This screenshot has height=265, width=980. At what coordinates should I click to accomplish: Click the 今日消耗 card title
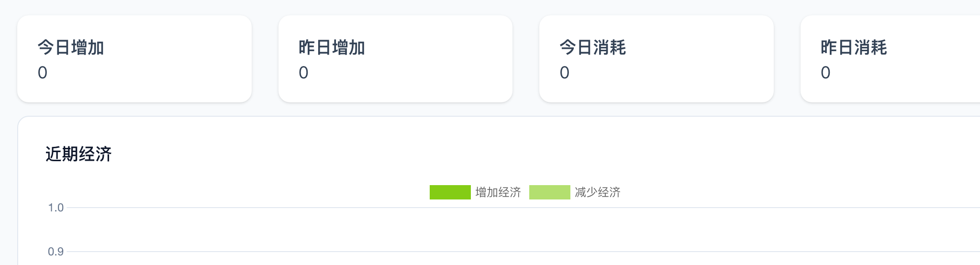click(x=593, y=48)
